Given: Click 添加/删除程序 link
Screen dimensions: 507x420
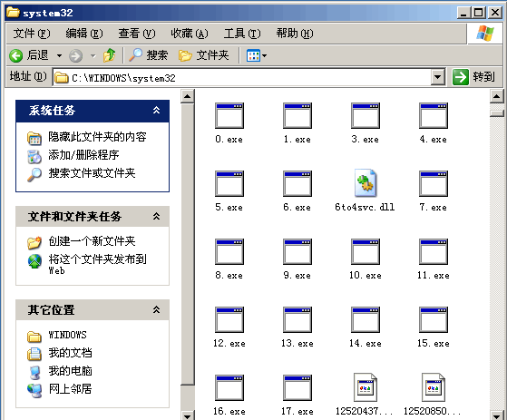Looking at the screenshot, I should pyautogui.click(x=83, y=155).
